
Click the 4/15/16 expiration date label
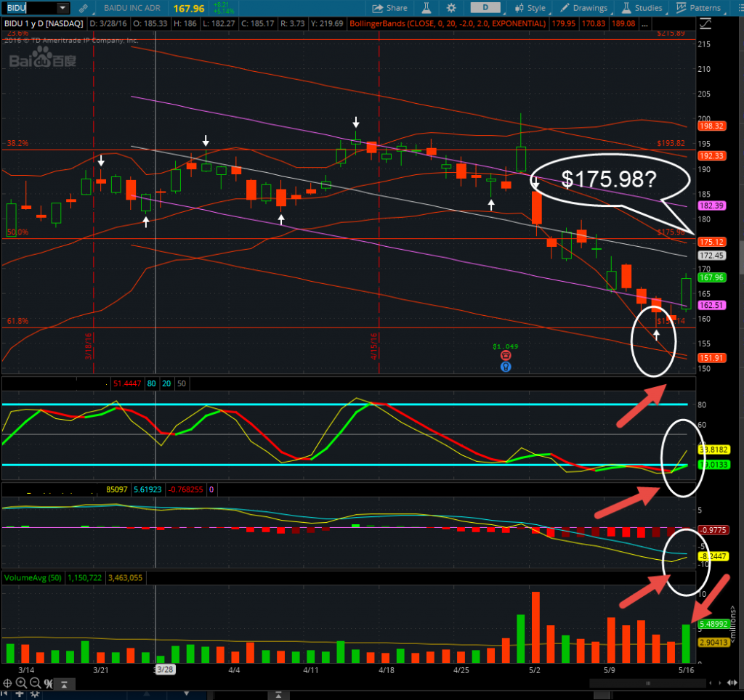(374, 346)
